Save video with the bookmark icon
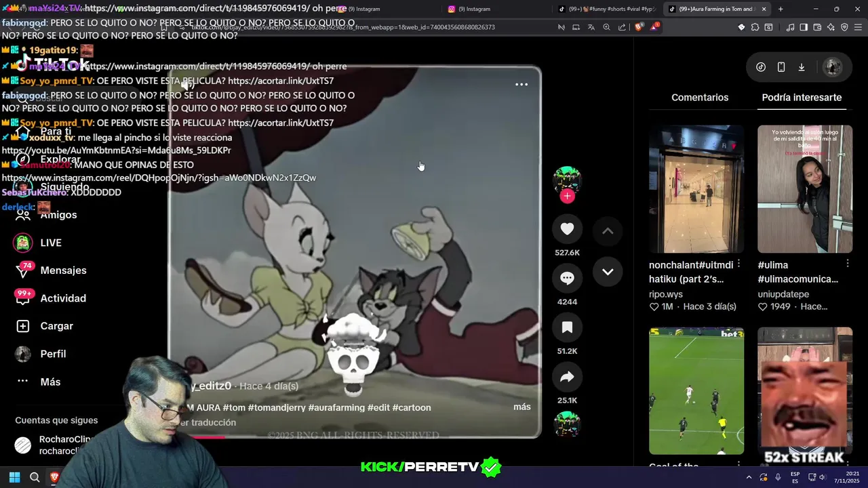Image resolution: width=868 pixels, height=488 pixels. pyautogui.click(x=567, y=327)
